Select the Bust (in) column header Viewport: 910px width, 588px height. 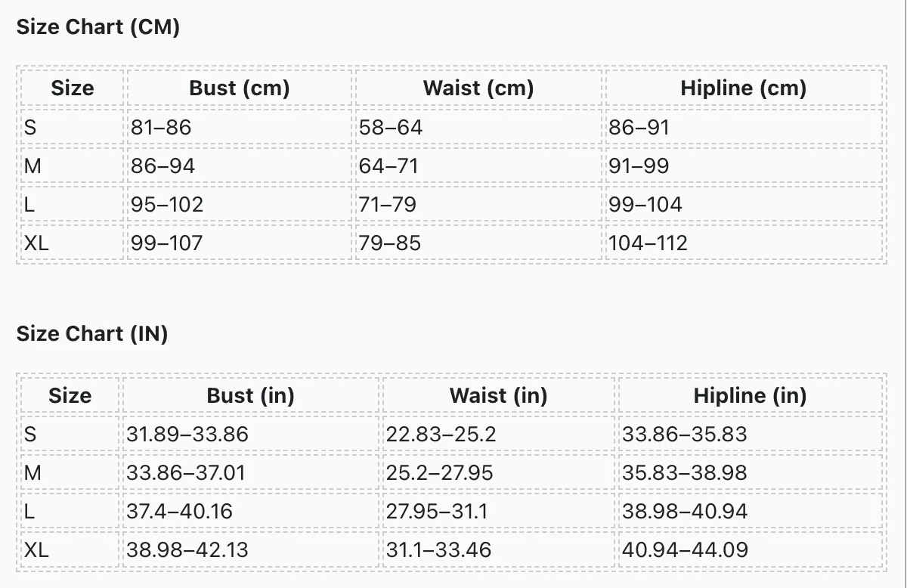[x=251, y=395]
